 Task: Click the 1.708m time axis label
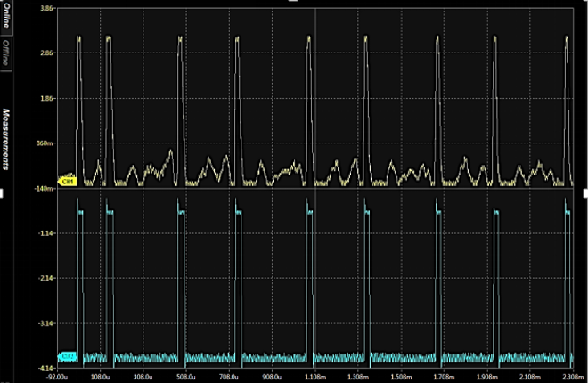click(x=445, y=377)
